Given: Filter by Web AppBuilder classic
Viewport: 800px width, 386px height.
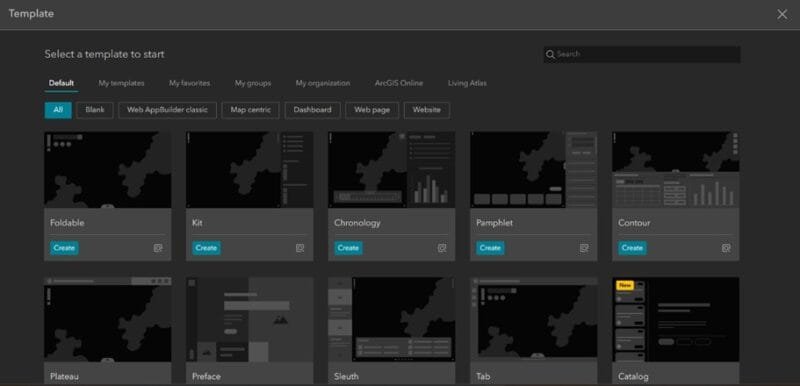Looking at the screenshot, I should (x=167, y=110).
